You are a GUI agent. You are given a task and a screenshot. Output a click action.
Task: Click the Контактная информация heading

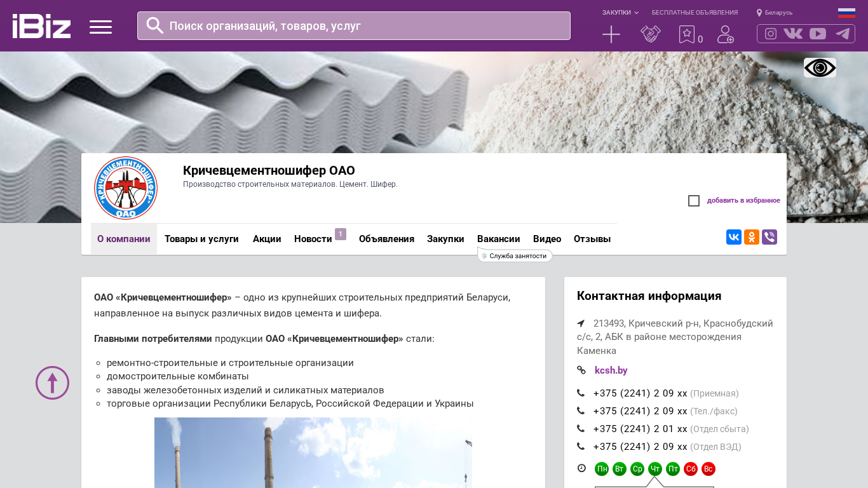pos(649,296)
